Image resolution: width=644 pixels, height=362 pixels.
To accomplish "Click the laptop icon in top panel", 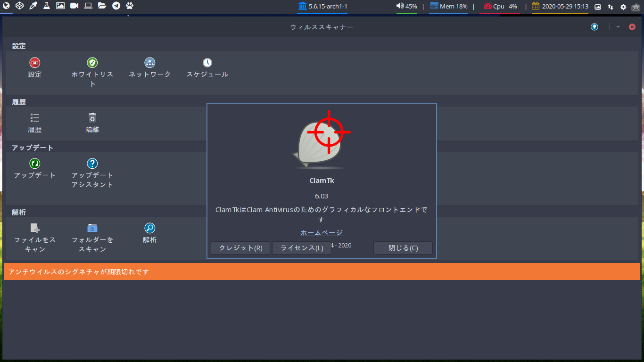I will point(88,6).
